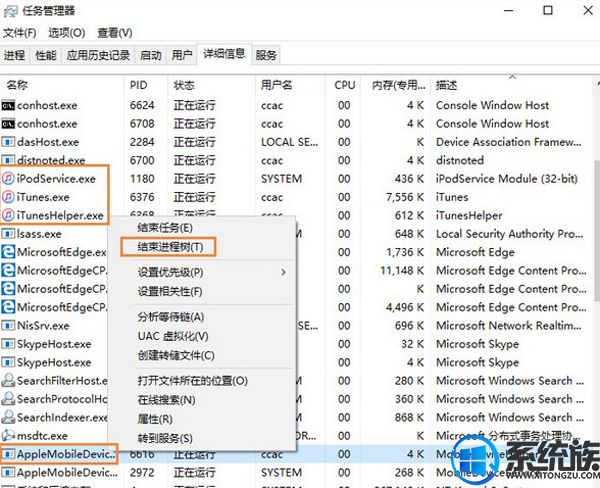Open the 查看(V) menu
This screenshot has height=488, width=600.
115,33
